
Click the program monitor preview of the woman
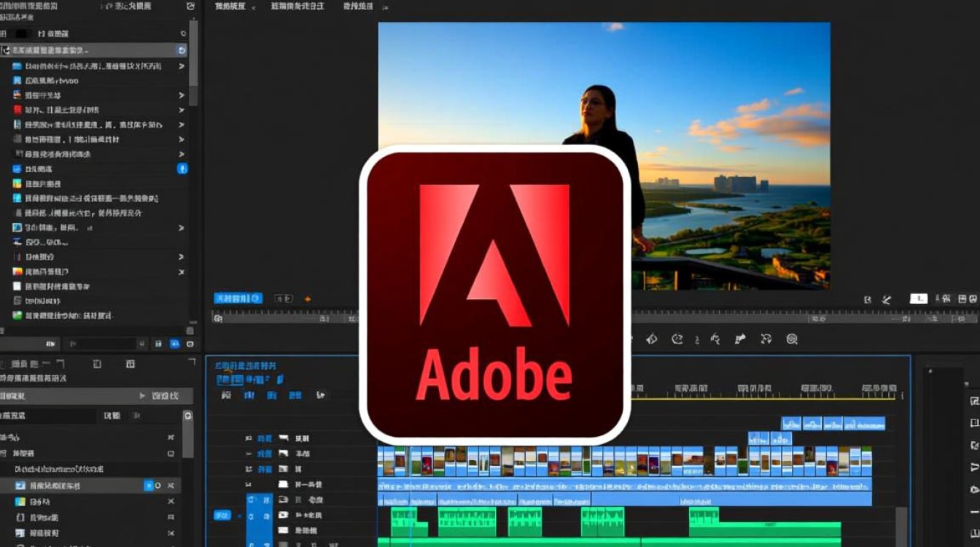604,155
